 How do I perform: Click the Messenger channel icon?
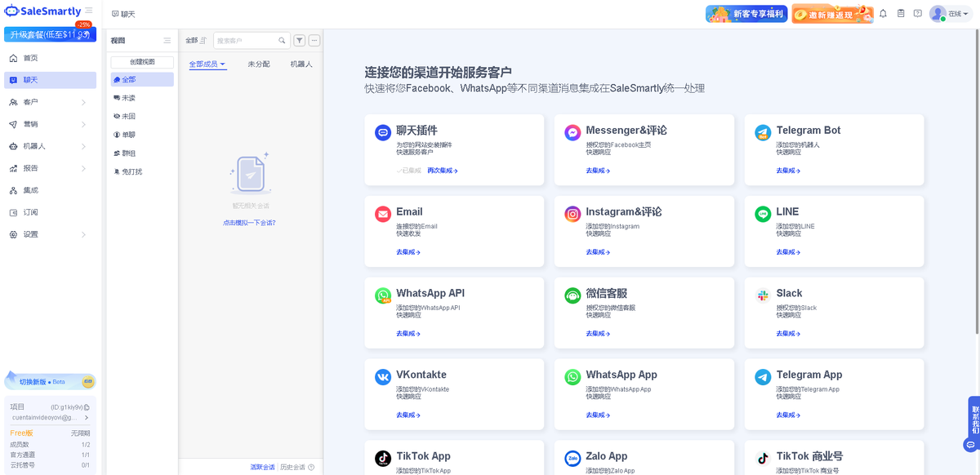pos(572,132)
